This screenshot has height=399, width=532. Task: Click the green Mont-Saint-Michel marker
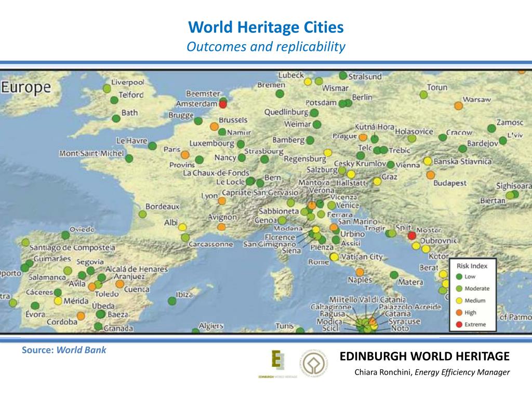129,158
